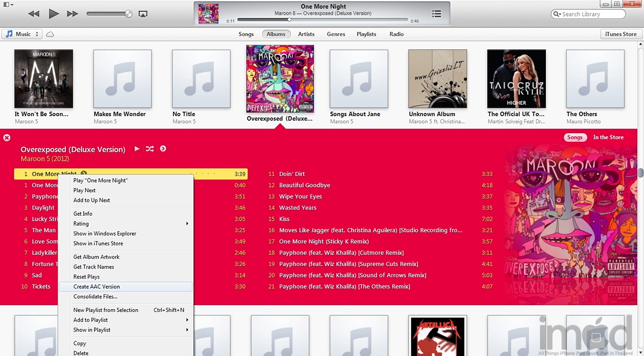Click the volume slider knob
This screenshot has width=644, height=356.
point(128,14)
